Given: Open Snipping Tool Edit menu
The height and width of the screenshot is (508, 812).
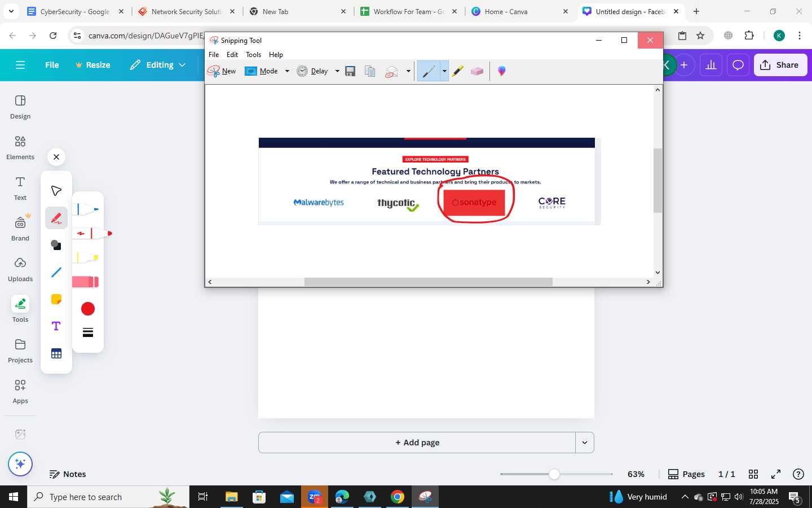Looking at the screenshot, I should tap(232, 55).
